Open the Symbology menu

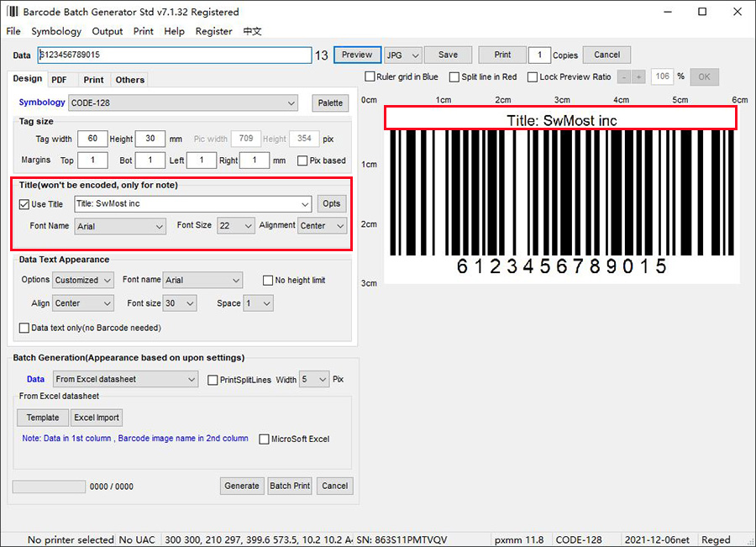click(x=56, y=31)
